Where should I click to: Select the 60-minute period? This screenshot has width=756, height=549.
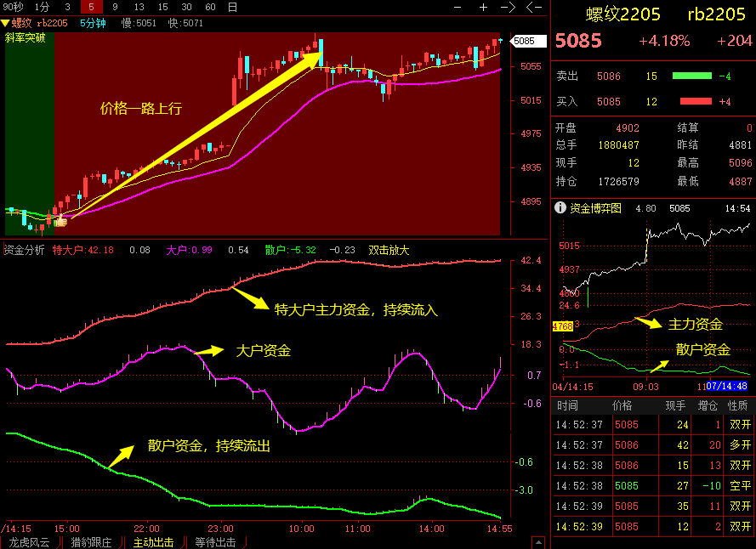(x=210, y=7)
